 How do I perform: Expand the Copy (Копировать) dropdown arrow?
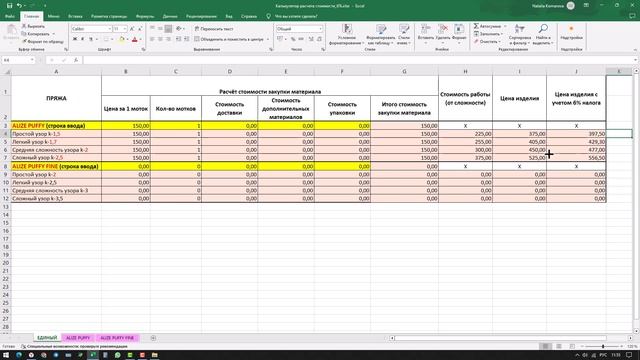[x=53, y=34]
